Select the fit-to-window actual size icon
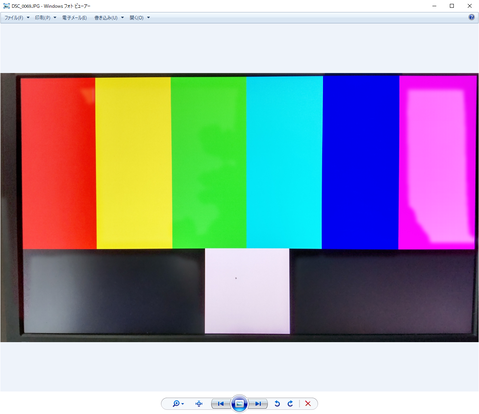The height and width of the screenshot is (414, 479). click(199, 404)
